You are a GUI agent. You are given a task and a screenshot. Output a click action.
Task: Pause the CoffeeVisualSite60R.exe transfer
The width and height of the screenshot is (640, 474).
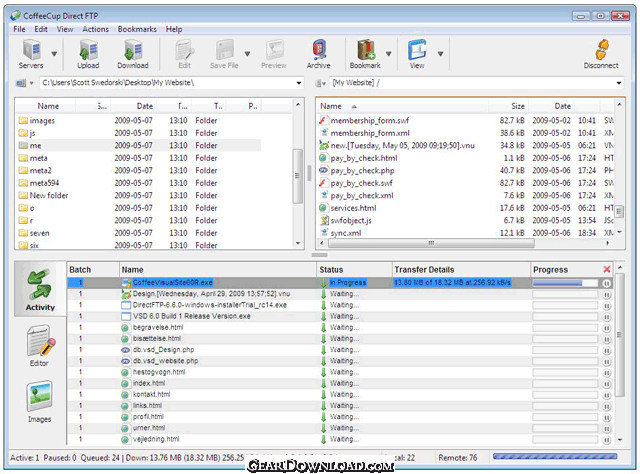coord(607,283)
